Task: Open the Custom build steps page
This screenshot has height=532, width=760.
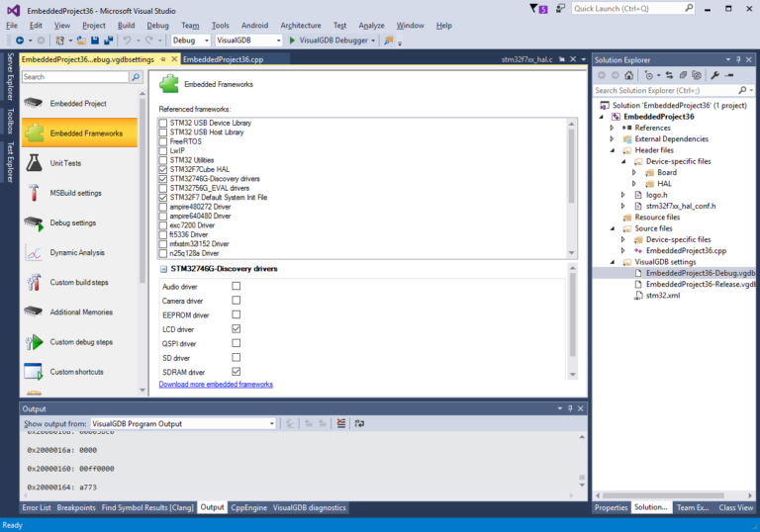Action: [x=79, y=282]
